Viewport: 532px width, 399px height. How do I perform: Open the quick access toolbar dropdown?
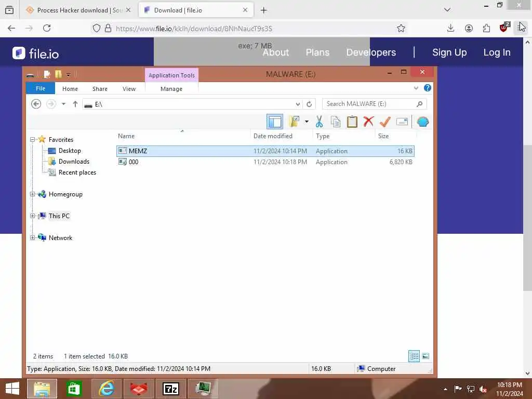(69, 75)
